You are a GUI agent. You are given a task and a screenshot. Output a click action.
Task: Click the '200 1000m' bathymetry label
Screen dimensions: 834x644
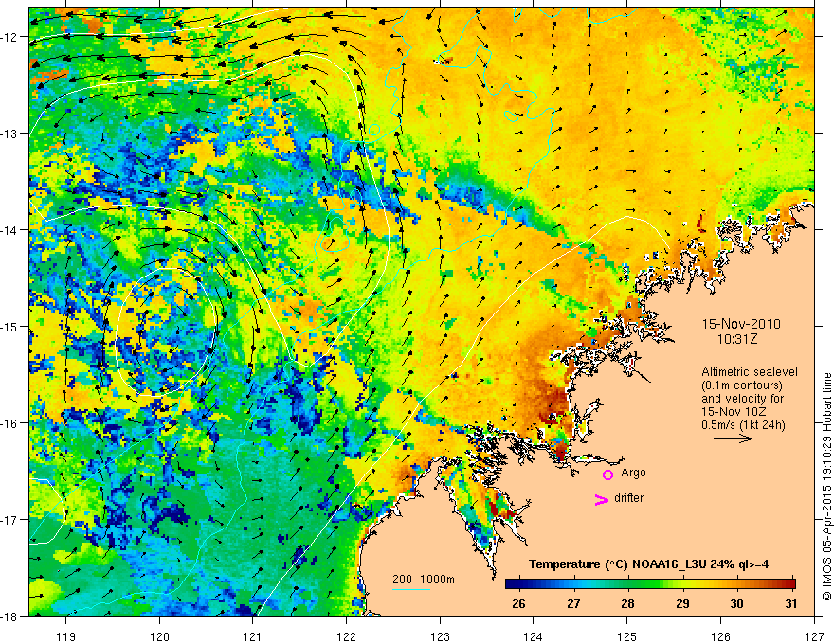424,580
